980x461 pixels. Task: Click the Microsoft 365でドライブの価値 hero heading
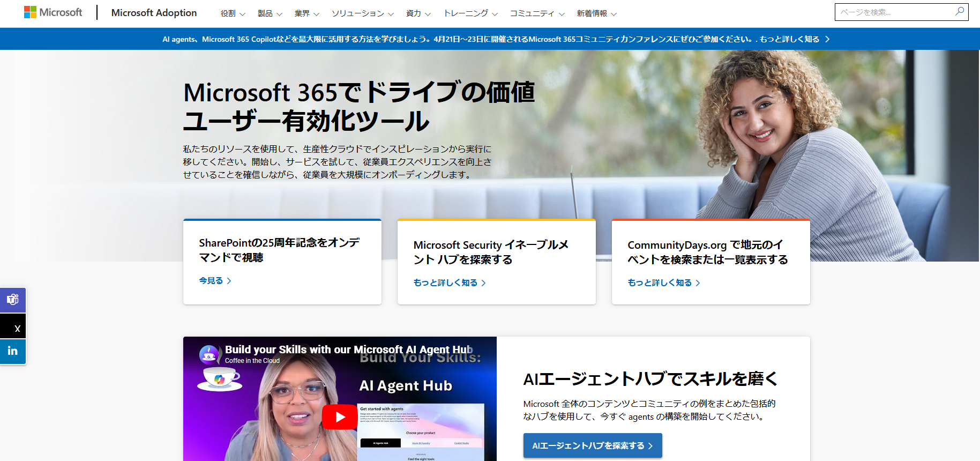point(359,106)
